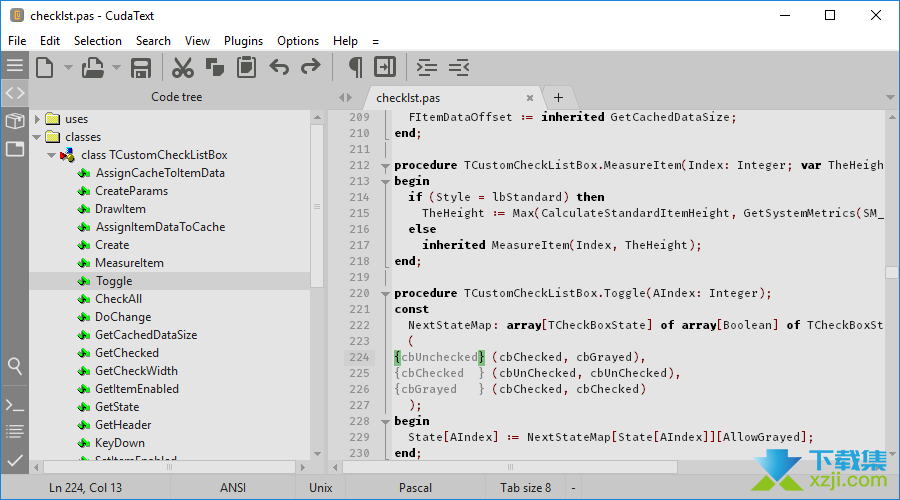Viewport: 900px width, 500px height.
Task: Toggle the word wrap toolbar button
Action: tap(385, 67)
